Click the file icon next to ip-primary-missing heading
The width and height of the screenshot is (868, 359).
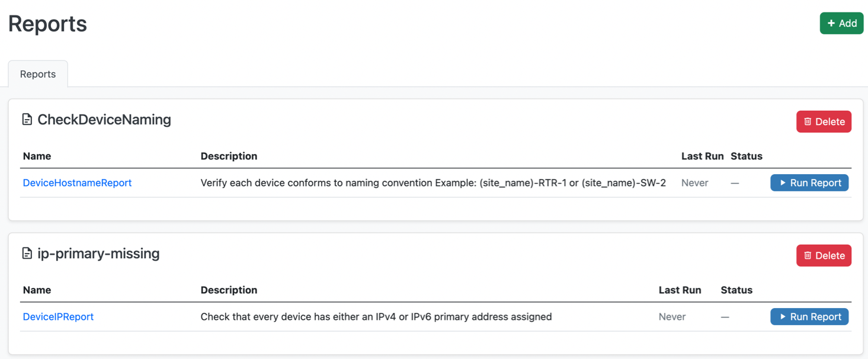tap(27, 253)
